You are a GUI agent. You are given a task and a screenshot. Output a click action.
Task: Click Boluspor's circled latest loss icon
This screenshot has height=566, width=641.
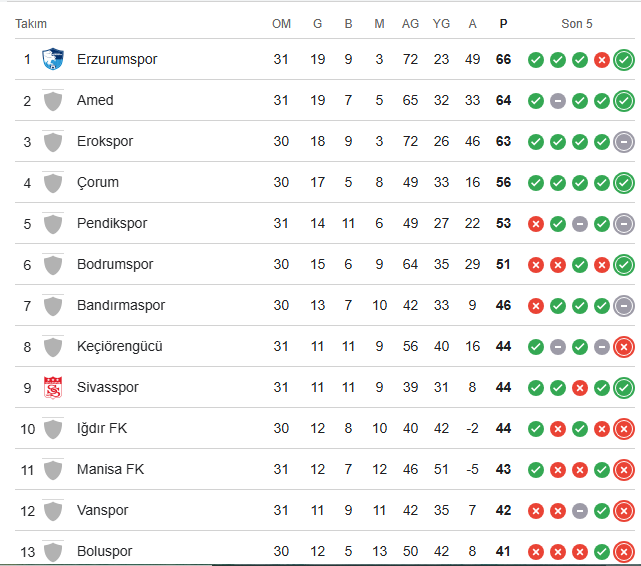coord(624,552)
